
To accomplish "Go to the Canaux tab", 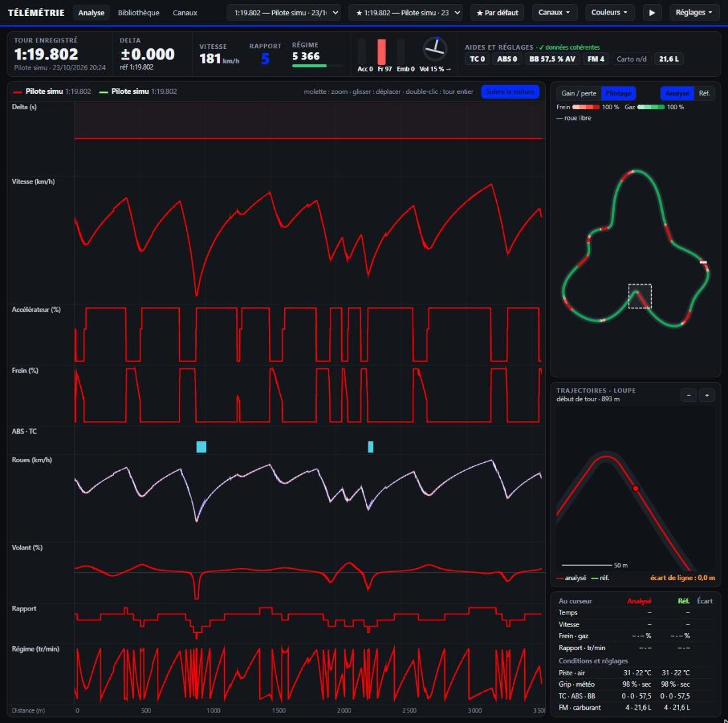I will pyautogui.click(x=185, y=13).
